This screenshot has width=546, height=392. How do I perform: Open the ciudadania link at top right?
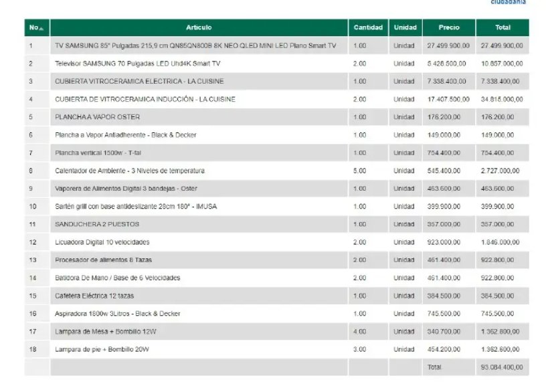(x=508, y=2)
